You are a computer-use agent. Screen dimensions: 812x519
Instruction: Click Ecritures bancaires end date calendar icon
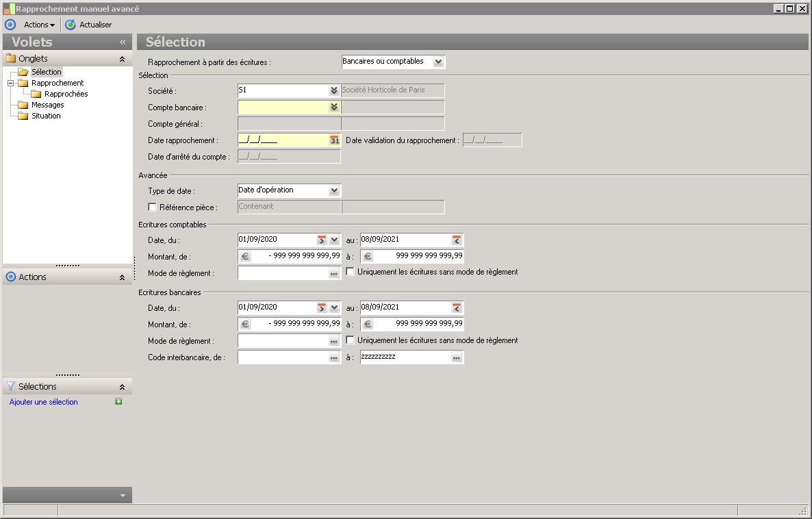coord(457,308)
